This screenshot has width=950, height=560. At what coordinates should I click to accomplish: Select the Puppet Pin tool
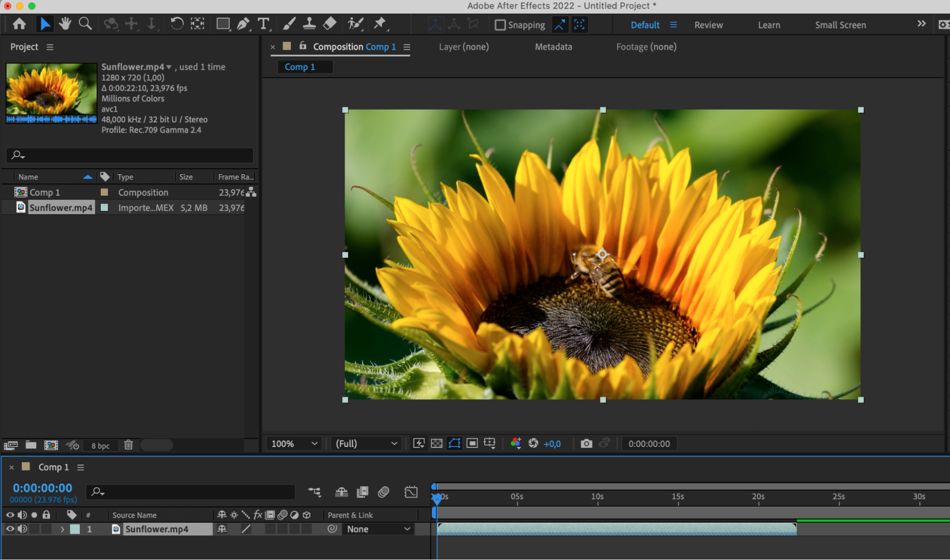(x=380, y=24)
